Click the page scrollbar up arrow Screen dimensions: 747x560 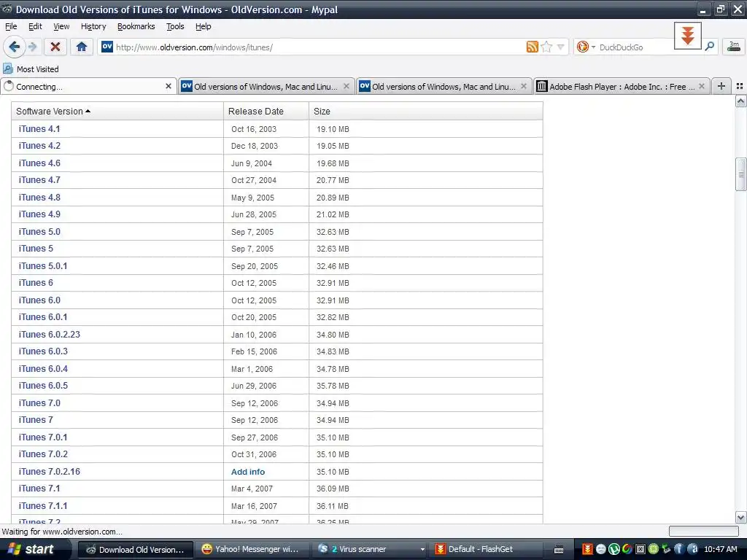tap(740, 101)
